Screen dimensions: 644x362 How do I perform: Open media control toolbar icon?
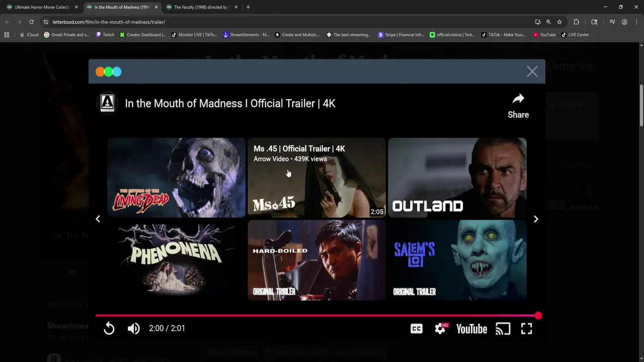(612, 22)
